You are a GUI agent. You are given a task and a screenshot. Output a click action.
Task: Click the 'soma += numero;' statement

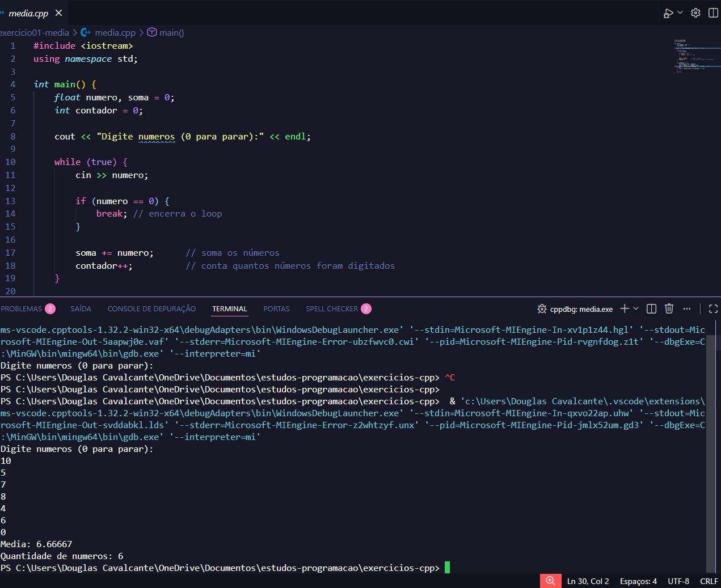pyautogui.click(x=114, y=253)
